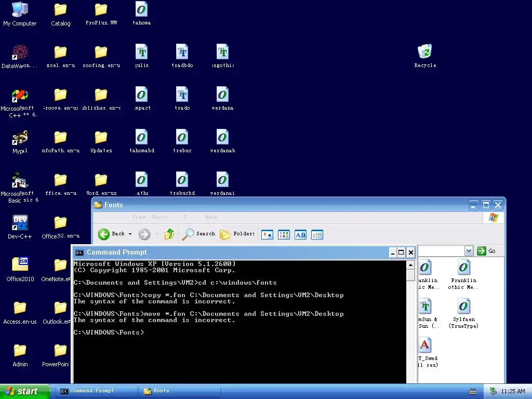Open Back button history dropdown arrow
The image size is (532, 399).
130,234
